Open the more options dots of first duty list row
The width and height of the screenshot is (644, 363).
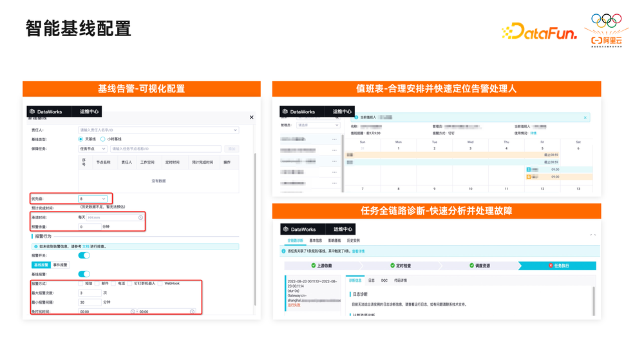(334, 139)
